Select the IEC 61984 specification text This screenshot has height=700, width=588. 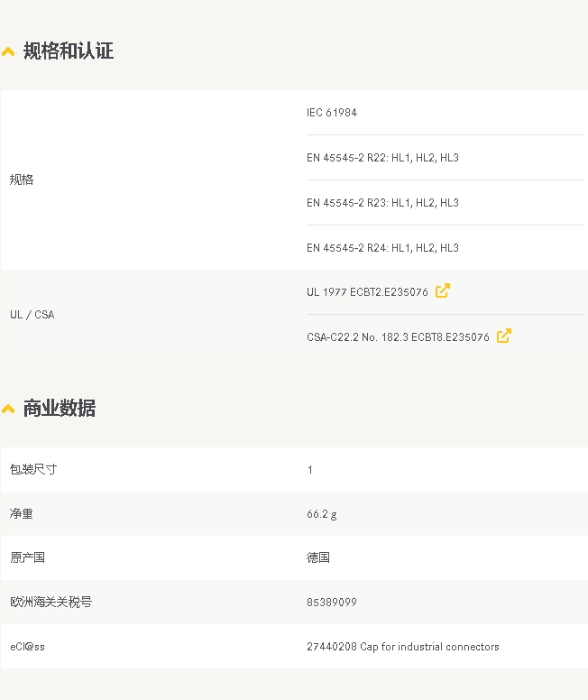pos(332,113)
